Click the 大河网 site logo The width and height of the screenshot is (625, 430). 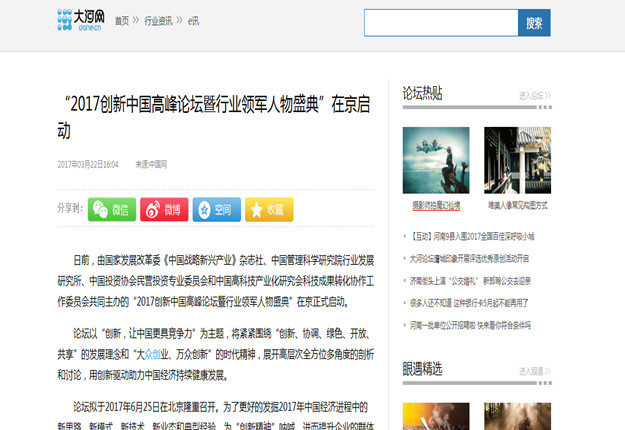(81, 20)
